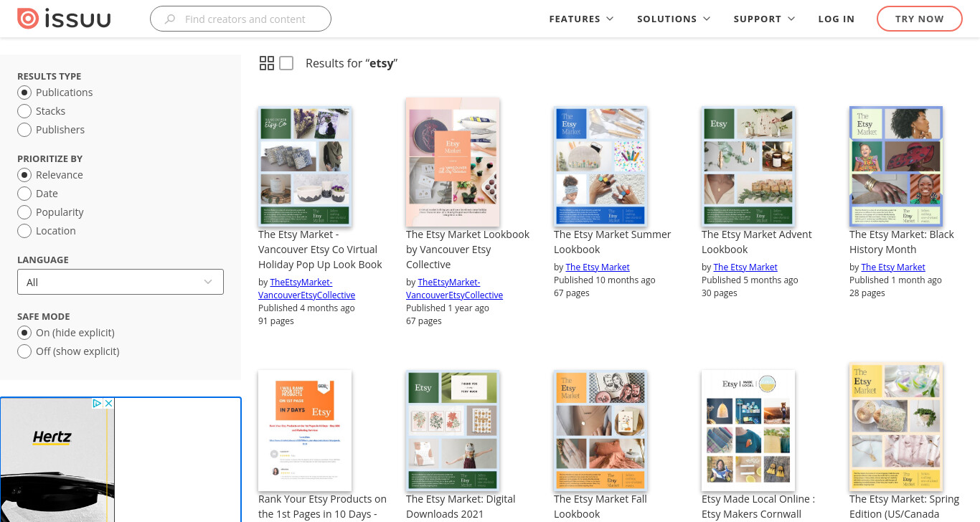Open Etsy Market Black History Month cover
The image size is (980, 522).
pos(896,166)
